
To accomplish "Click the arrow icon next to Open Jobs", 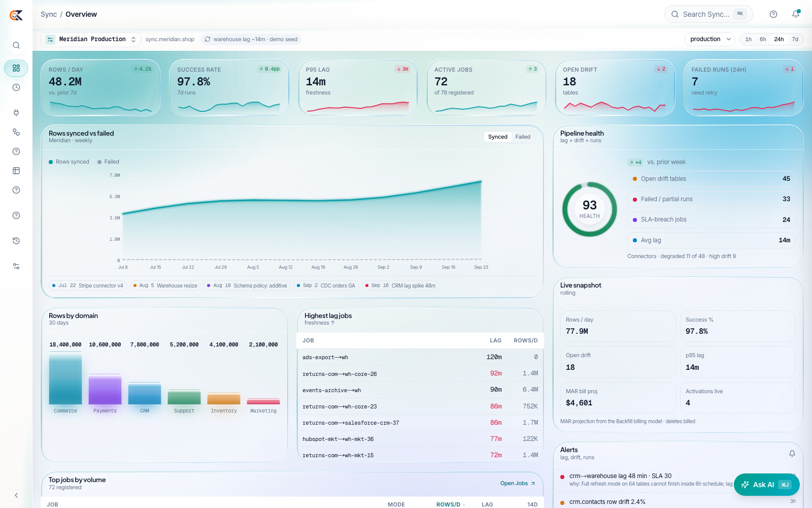I will pos(533,484).
